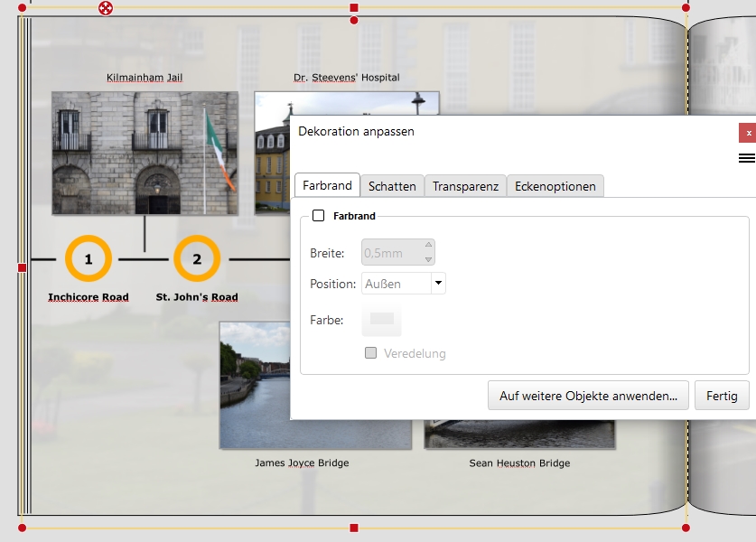The image size is (756, 542).
Task: Select the bottom center resize handle
Action: [x=354, y=528]
